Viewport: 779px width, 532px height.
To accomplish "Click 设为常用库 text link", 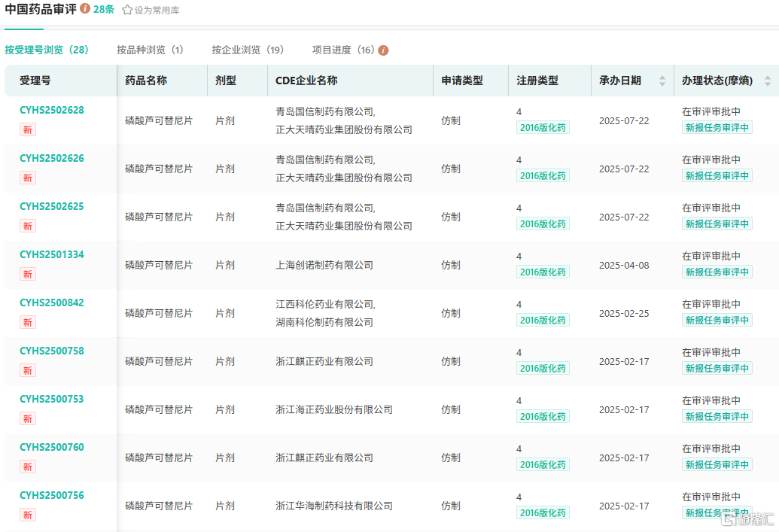I will tap(157, 11).
